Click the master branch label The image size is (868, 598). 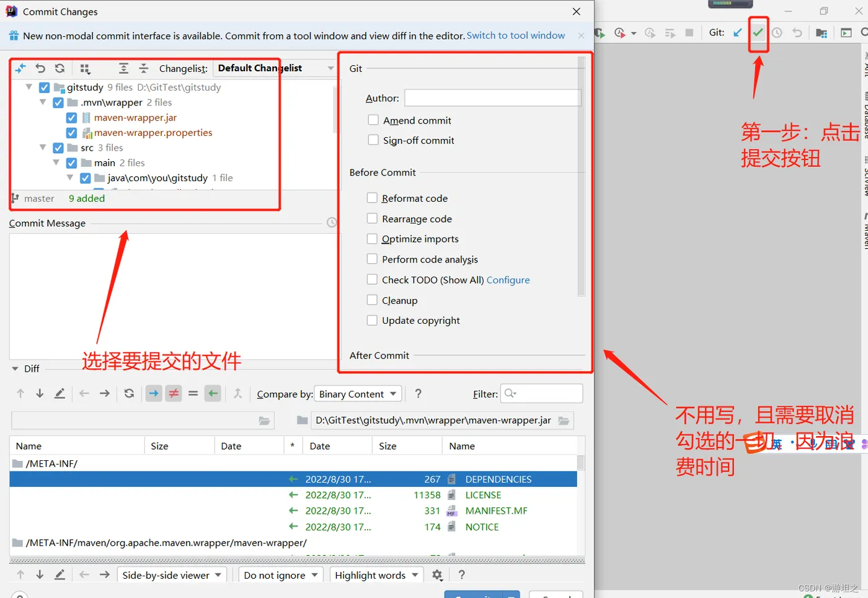[x=39, y=199]
